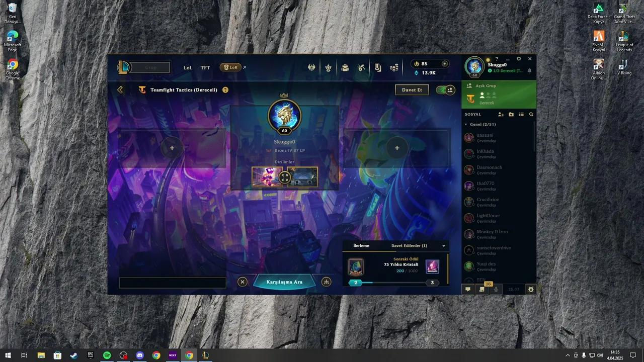Viewport: 644px width, 362px height.
Task: Report a bug icon
Action: tap(530, 289)
